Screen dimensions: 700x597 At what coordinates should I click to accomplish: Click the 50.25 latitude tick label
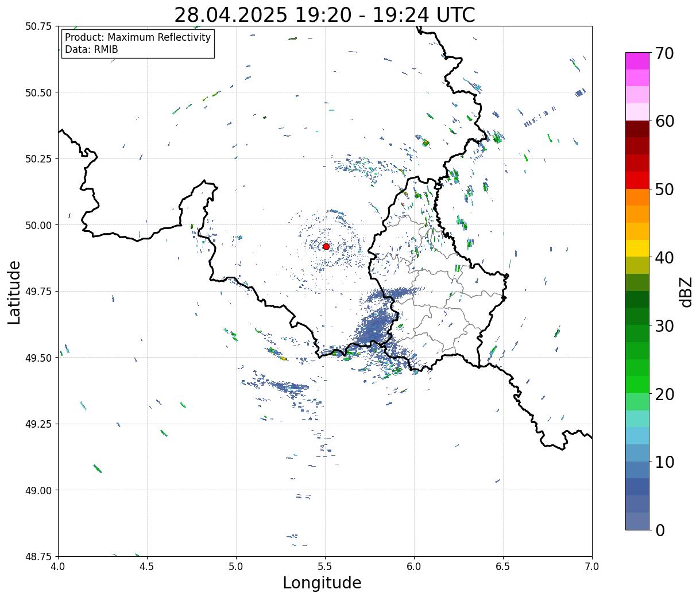pos(38,159)
